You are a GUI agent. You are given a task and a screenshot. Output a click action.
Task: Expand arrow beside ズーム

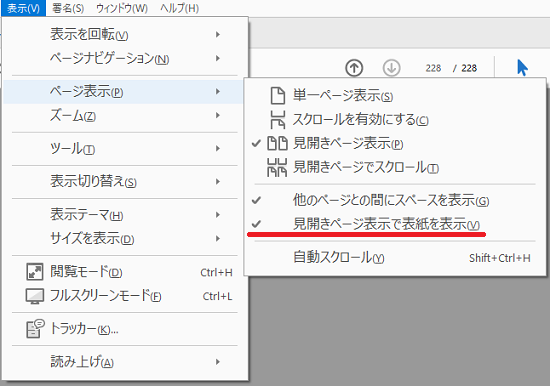(218, 115)
